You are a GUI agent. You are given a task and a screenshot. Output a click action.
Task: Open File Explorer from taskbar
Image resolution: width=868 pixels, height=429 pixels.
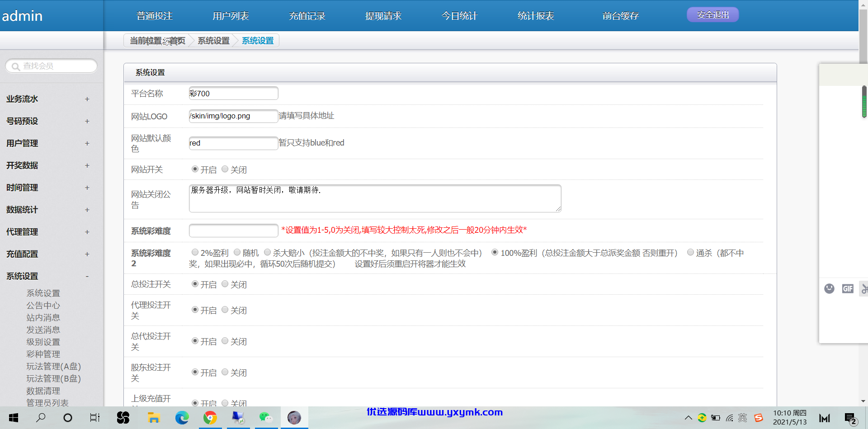tap(154, 418)
